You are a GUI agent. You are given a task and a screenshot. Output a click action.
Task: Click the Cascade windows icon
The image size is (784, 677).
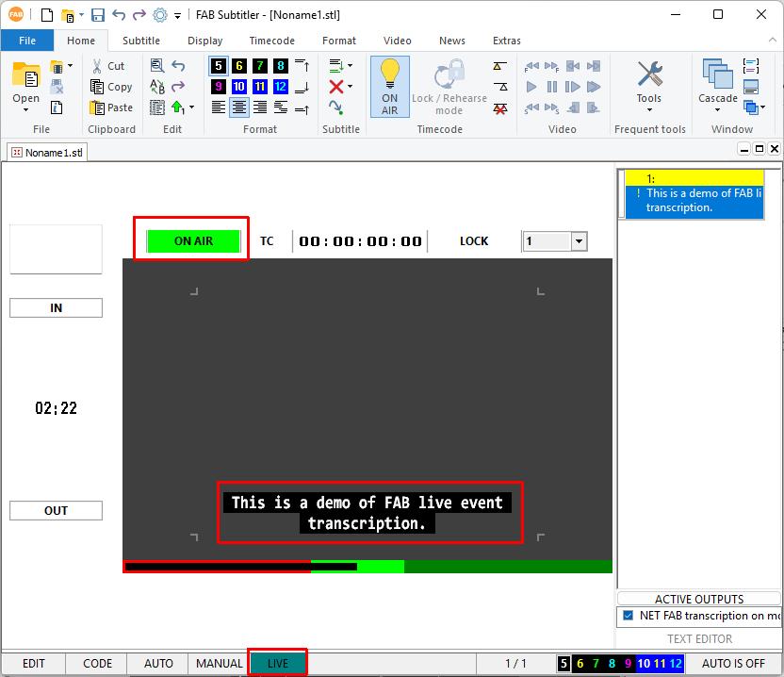point(717,74)
